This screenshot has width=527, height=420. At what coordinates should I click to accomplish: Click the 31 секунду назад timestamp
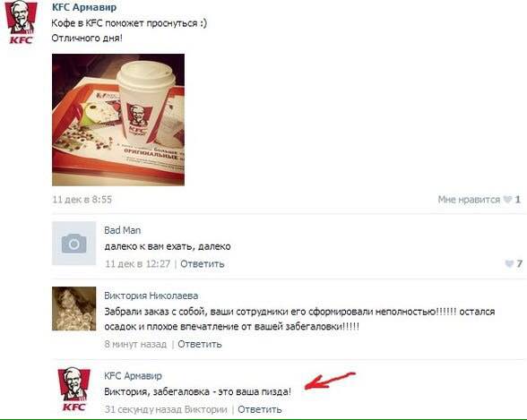click(143, 409)
